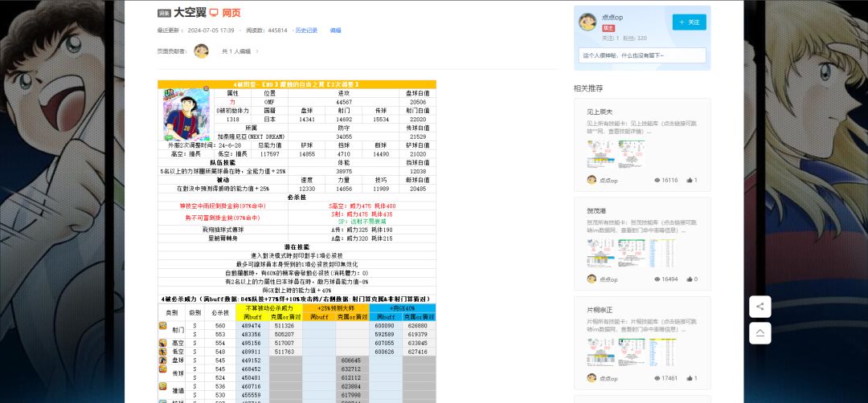The image size is (868, 403).
Task: Click the 大空翼 page title
Action: [190, 13]
